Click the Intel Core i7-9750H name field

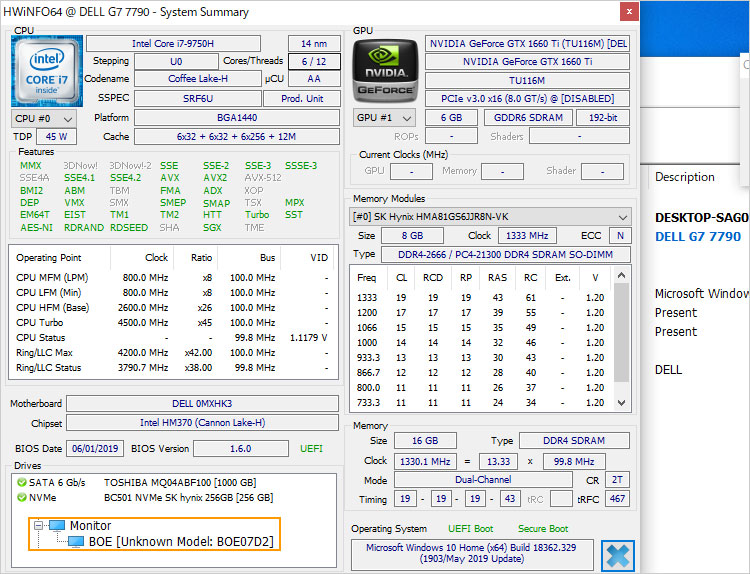[x=173, y=44]
